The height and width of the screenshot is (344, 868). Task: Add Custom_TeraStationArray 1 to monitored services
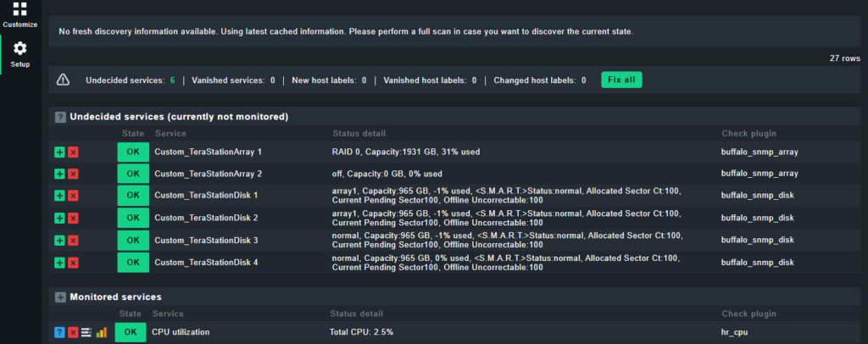click(x=60, y=153)
